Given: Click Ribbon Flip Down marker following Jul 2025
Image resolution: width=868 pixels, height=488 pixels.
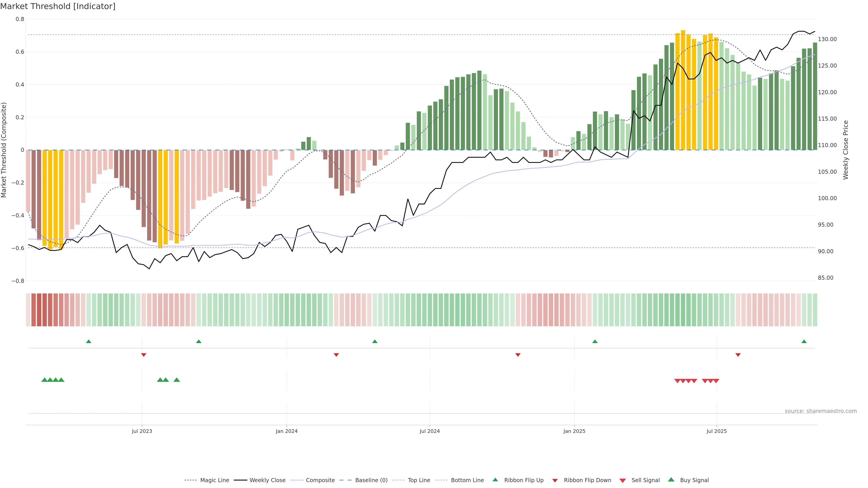Looking at the screenshot, I should tap(738, 355).
